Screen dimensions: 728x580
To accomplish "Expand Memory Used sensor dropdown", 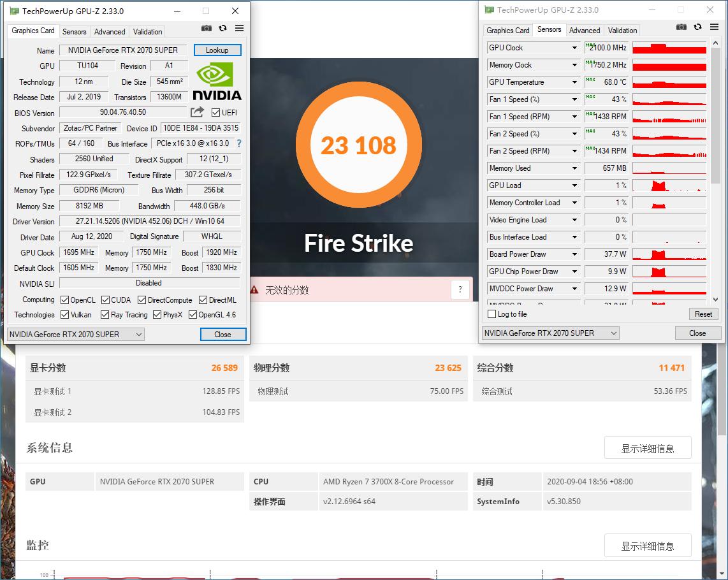I will [574, 168].
